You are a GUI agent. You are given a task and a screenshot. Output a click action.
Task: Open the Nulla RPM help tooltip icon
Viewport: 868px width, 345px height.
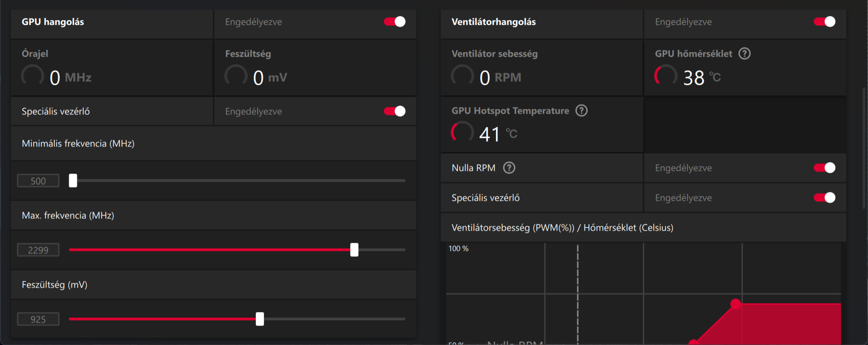509,168
